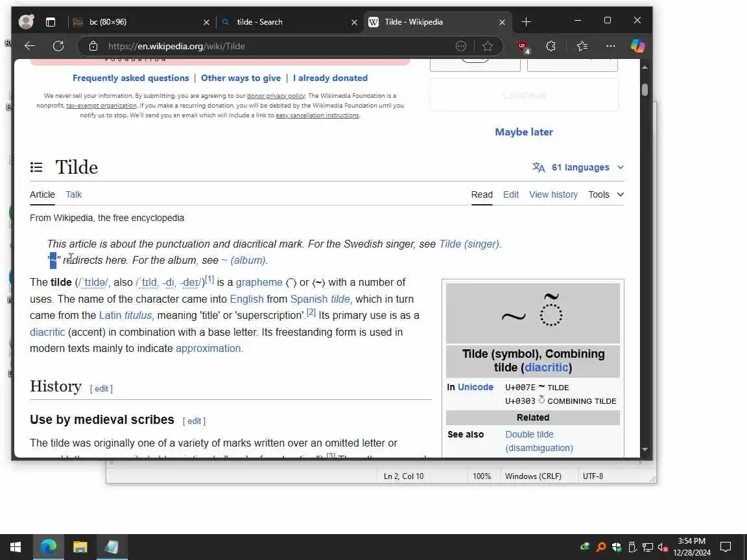
Task: Close the bc (80×96) tab
Action: coord(206,22)
